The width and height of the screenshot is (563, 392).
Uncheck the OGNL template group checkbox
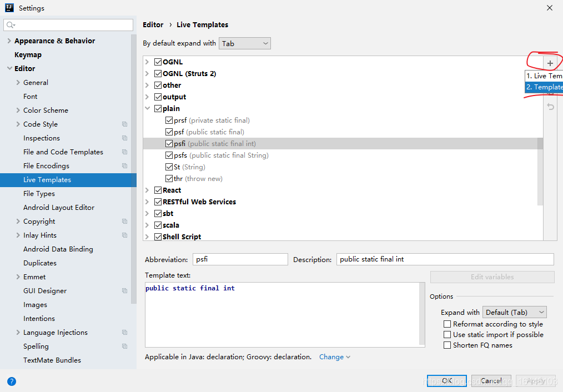(158, 62)
